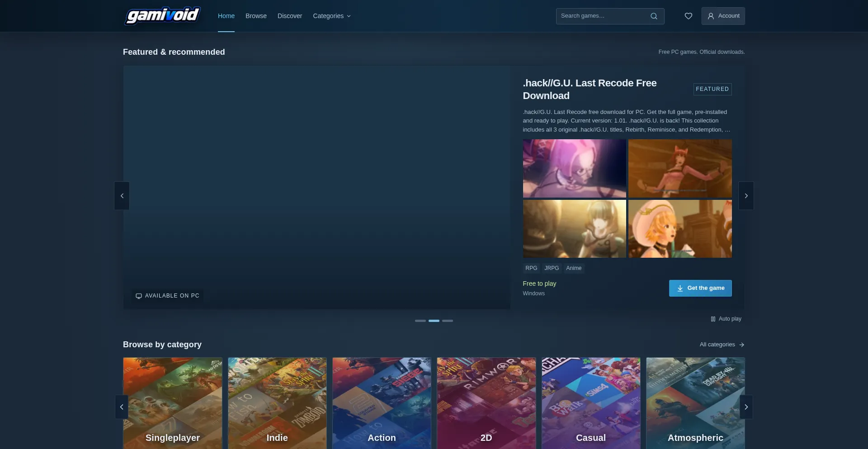Click the large featured game banner
Screen dimensions: 868x449
pyautogui.click(x=317, y=188)
